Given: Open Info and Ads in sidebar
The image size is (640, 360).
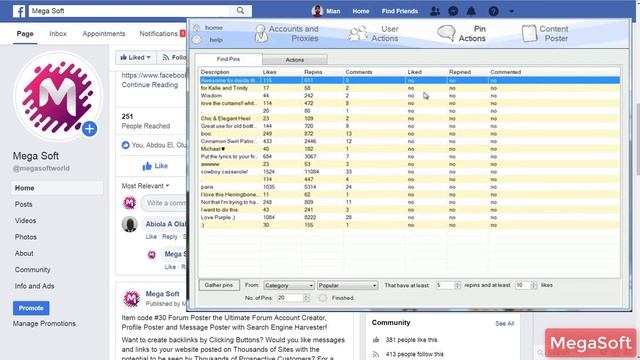Looking at the screenshot, I should 34,286.
